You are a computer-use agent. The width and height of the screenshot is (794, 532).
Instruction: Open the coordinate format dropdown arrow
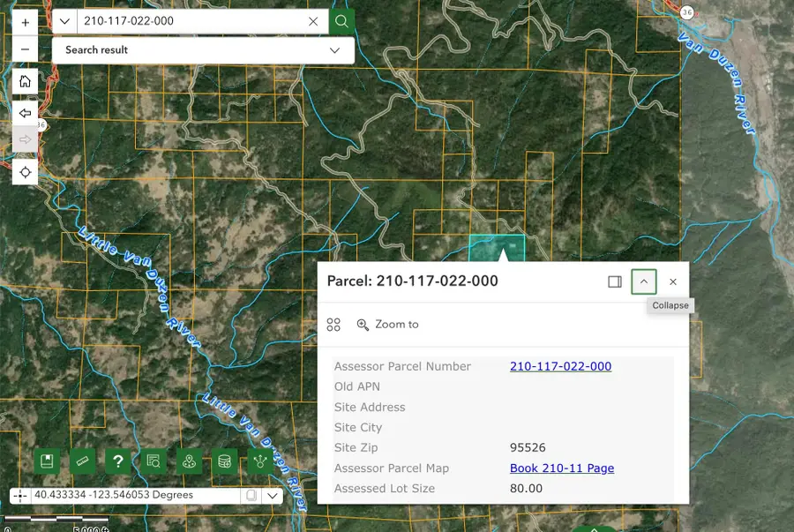(273, 496)
